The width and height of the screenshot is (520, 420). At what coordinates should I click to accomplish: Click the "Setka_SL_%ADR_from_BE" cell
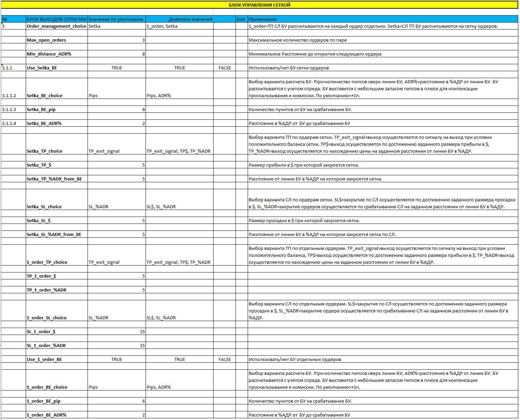coord(57,234)
